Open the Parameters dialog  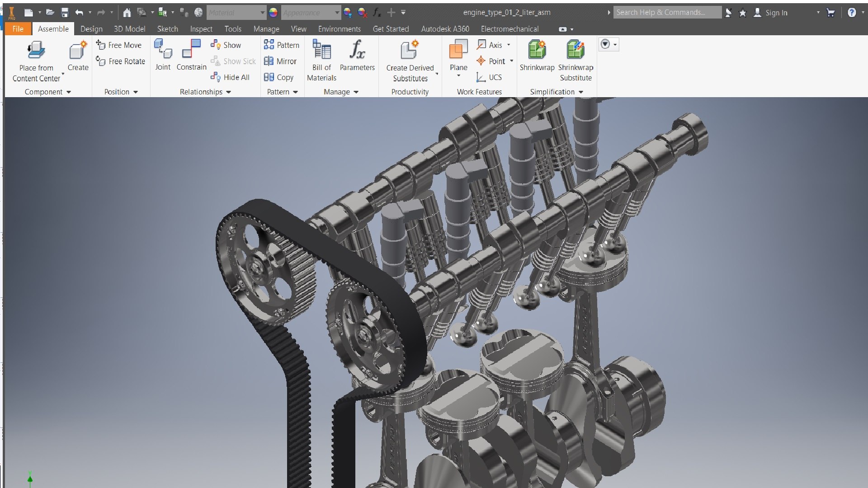357,55
